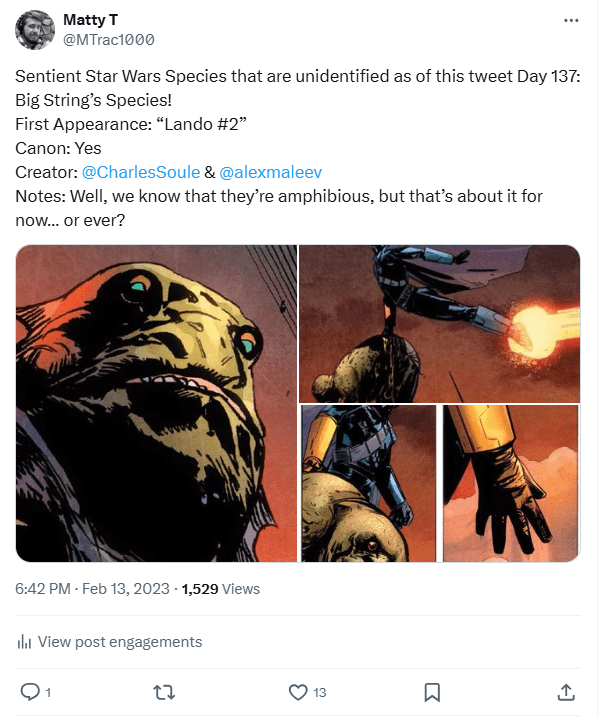Open the share tweet icon
This screenshot has height=717, width=600.
[x=565, y=691]
